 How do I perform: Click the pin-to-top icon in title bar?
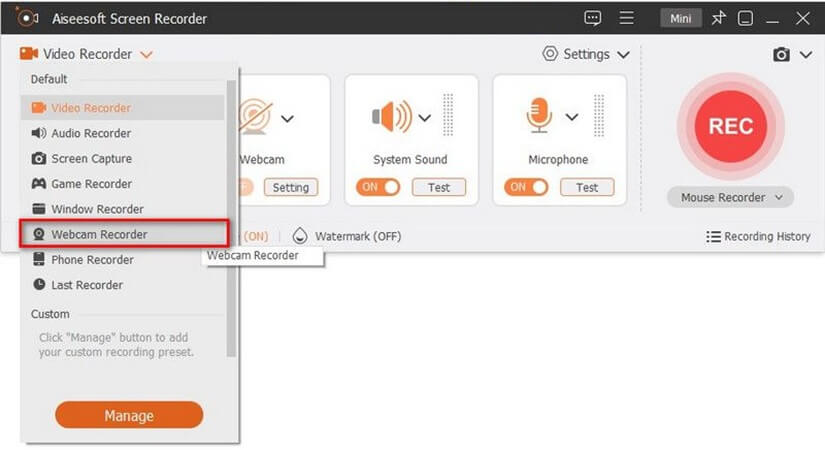coord(718,18)
